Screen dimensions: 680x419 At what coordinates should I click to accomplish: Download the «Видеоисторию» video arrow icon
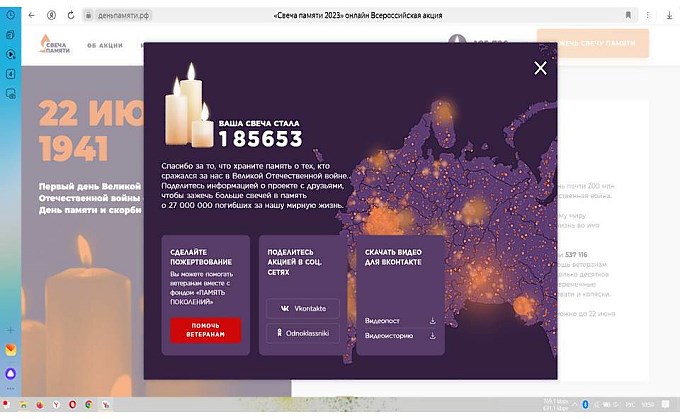point(432,336)
